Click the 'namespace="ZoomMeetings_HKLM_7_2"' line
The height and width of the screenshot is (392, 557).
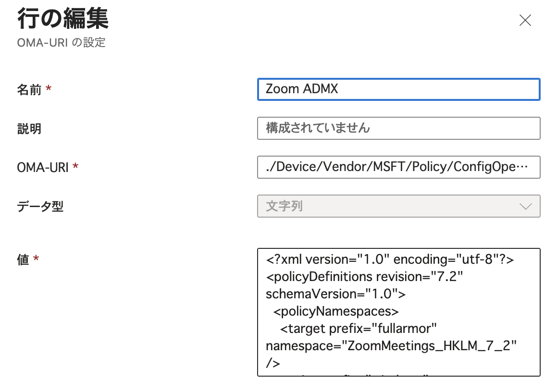pos(391,346)
